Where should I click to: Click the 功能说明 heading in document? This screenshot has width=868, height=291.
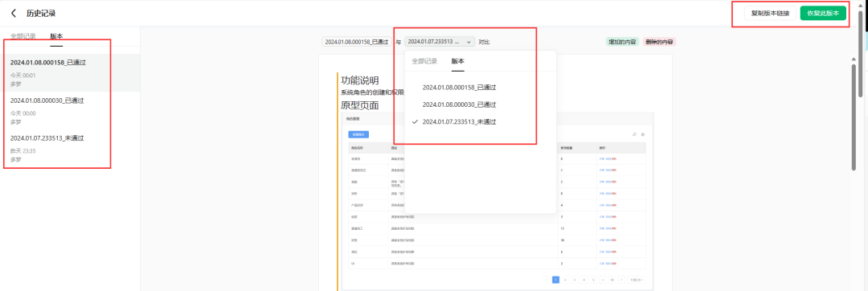360,80
